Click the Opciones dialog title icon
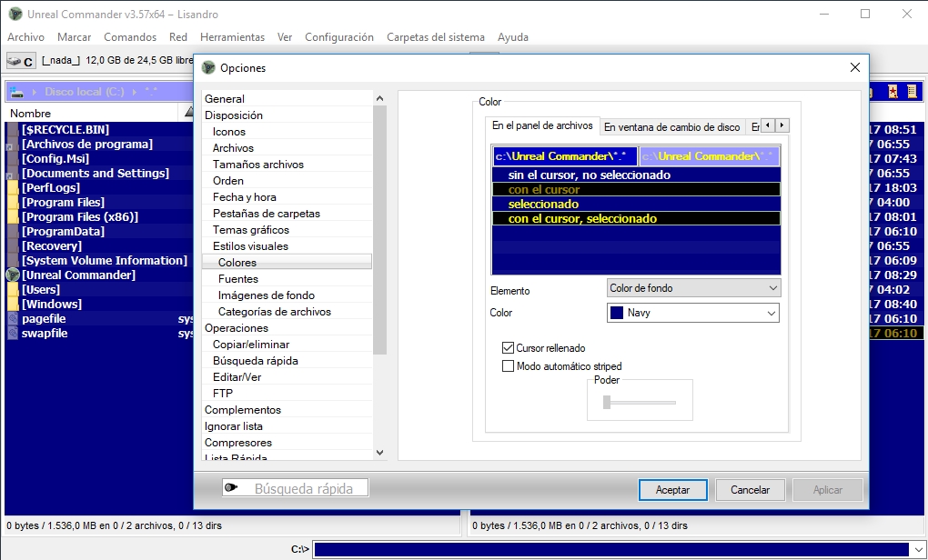Viewport: 928px width, 560px height. click(208, 67)
